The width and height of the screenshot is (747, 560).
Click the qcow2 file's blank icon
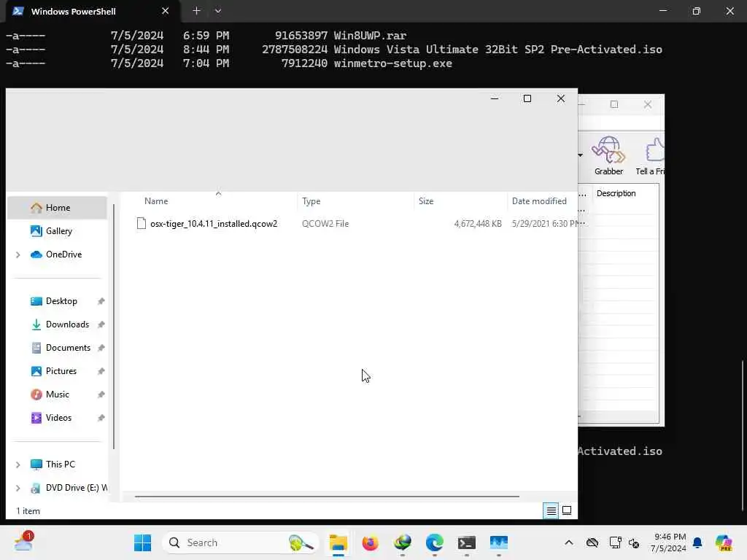pos(141,223)
